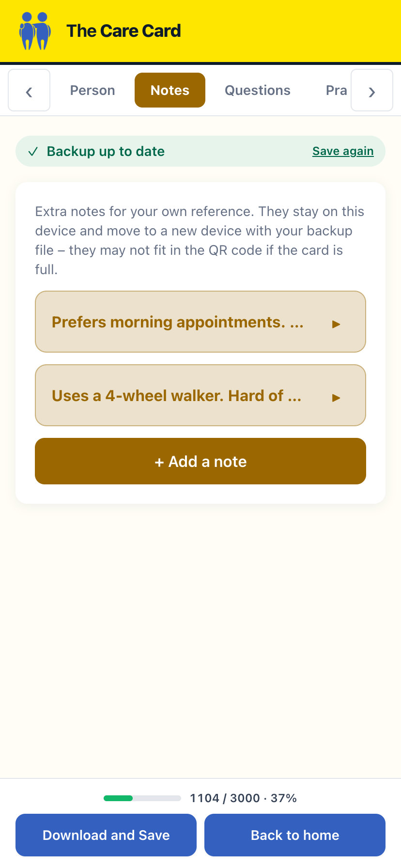The height and width of the screenshot is (868, 401).
Task: Click the left tab-scroll chevron
Action: [x=29, y=90]
